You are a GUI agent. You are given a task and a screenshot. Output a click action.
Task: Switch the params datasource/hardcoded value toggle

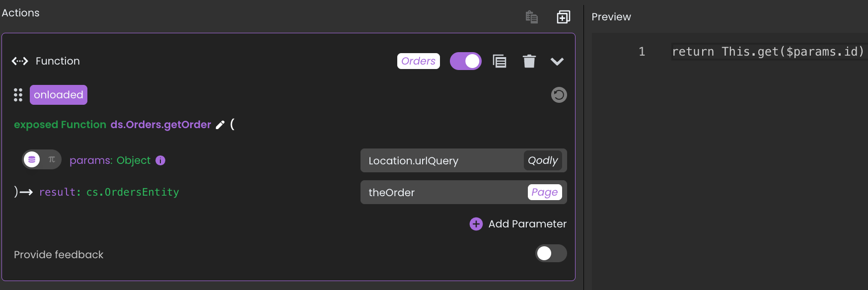point(42,159)
